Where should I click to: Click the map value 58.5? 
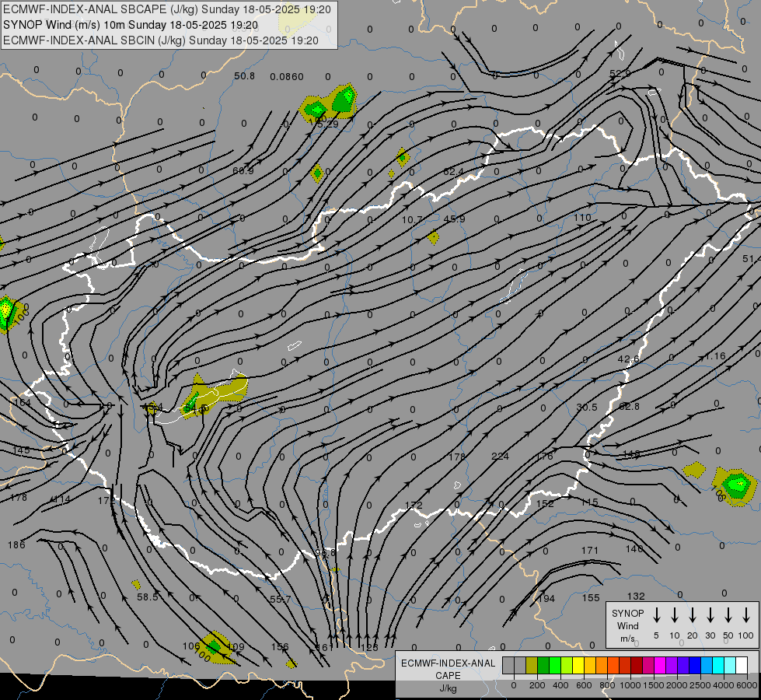pos(148,597)
